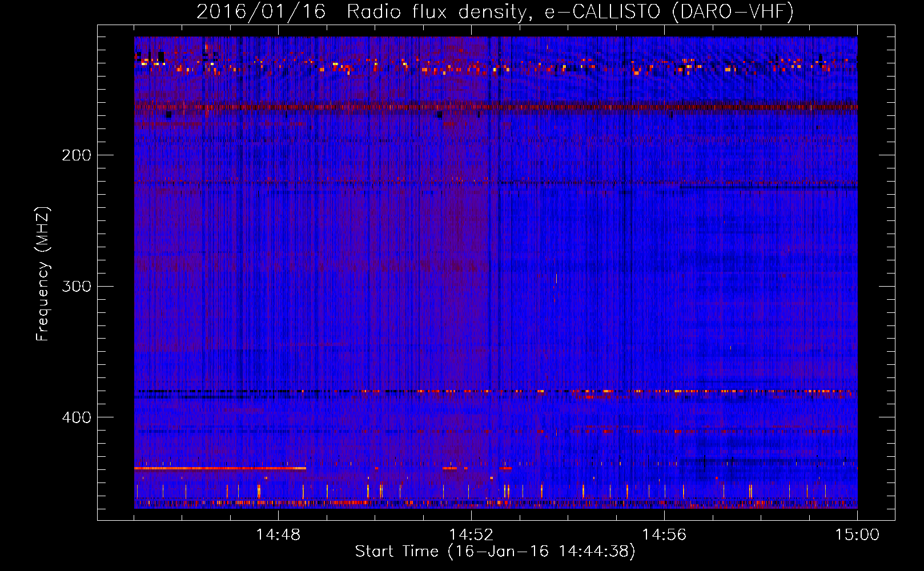Click the "14:52" time tick label
Viewport: 924px width, 571px height.
(471, 535)
